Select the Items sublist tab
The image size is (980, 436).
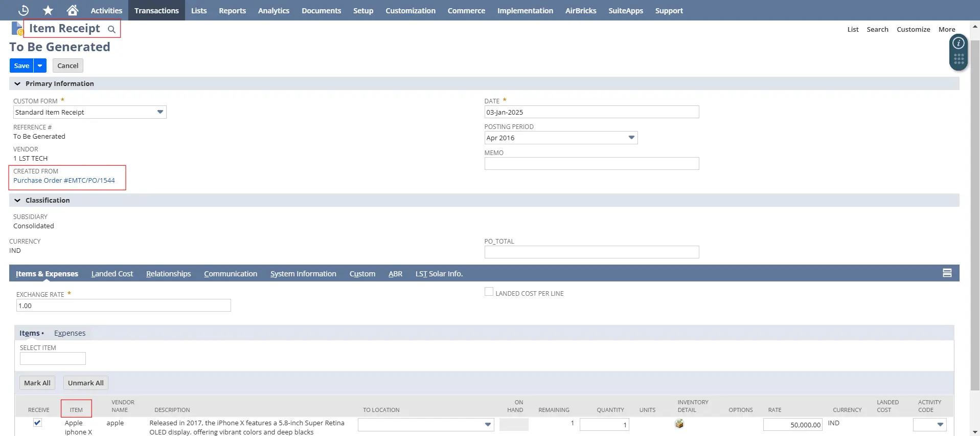[30, 333]
